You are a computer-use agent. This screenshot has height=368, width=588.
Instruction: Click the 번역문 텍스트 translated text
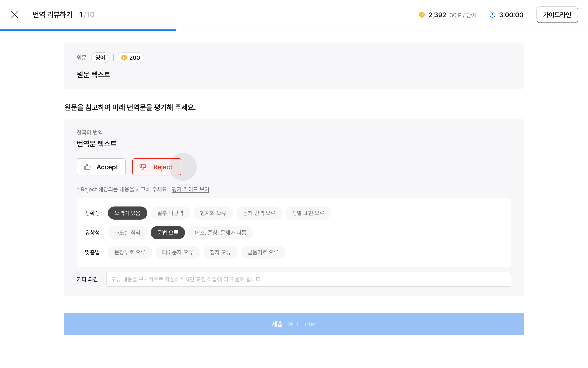pos(96,144)
